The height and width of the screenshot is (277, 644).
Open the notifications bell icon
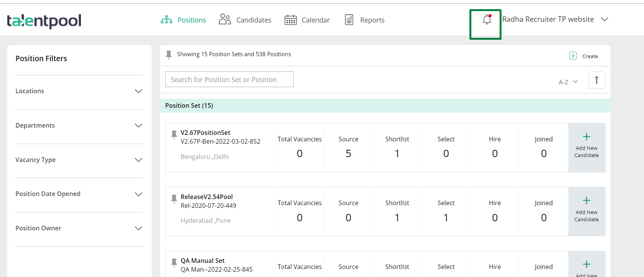pyautogui.click(x=487, y=19)
